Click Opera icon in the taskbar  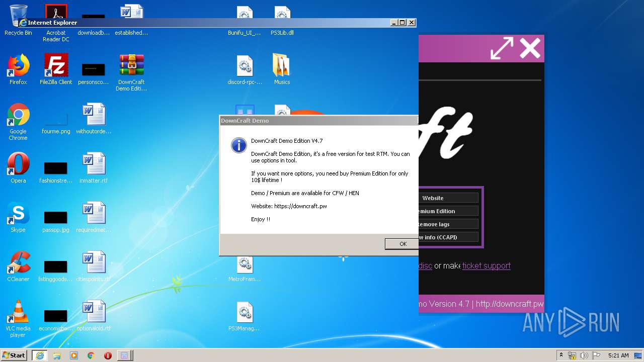(108, 355)
